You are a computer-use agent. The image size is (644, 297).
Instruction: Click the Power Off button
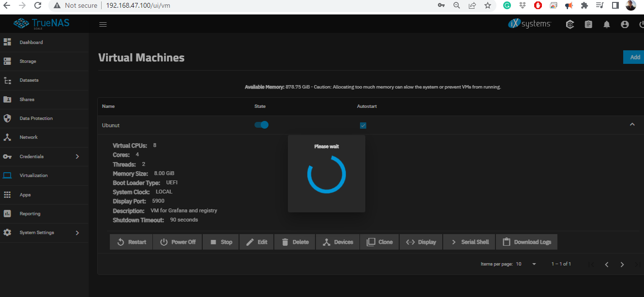(x=178, y=242)
